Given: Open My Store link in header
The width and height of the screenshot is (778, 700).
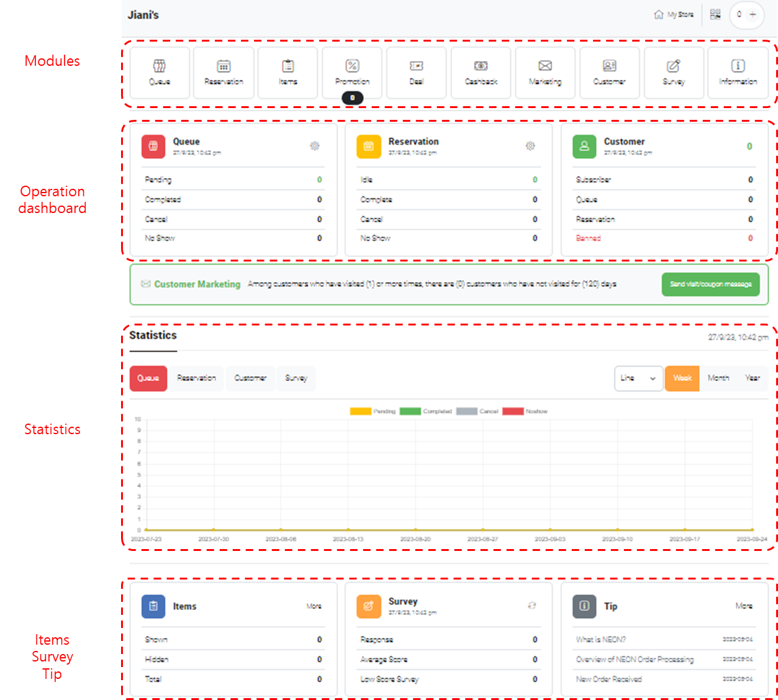Looking at the screenshot, I should [674, 14].
